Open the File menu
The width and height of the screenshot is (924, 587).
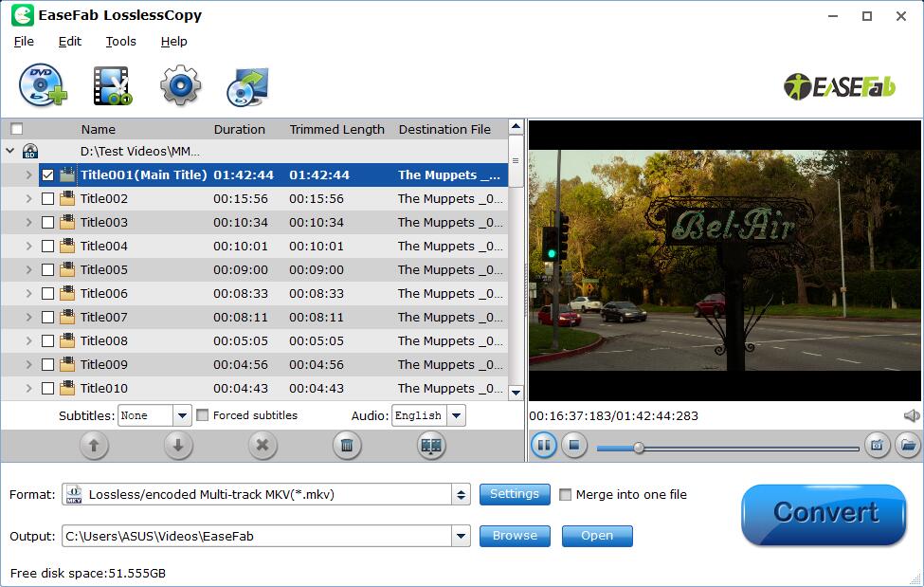(24, 42)
